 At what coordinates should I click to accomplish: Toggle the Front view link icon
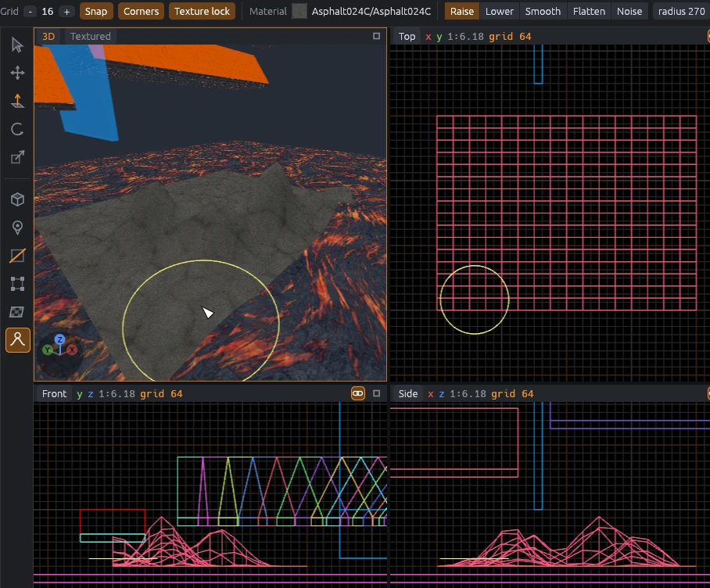357,393
